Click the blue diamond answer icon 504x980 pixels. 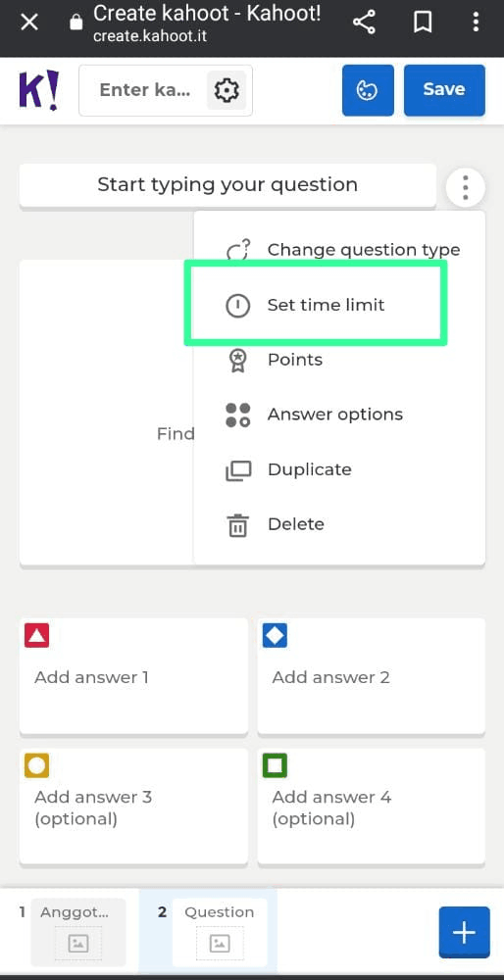(275, 636)
